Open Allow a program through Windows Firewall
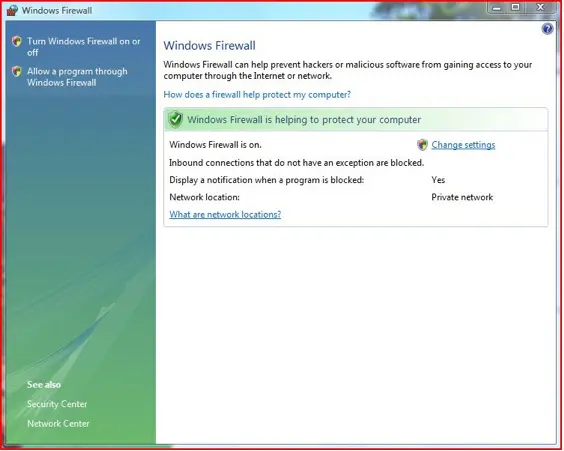Screen dimensions: 564x451 tap(77, 77)
